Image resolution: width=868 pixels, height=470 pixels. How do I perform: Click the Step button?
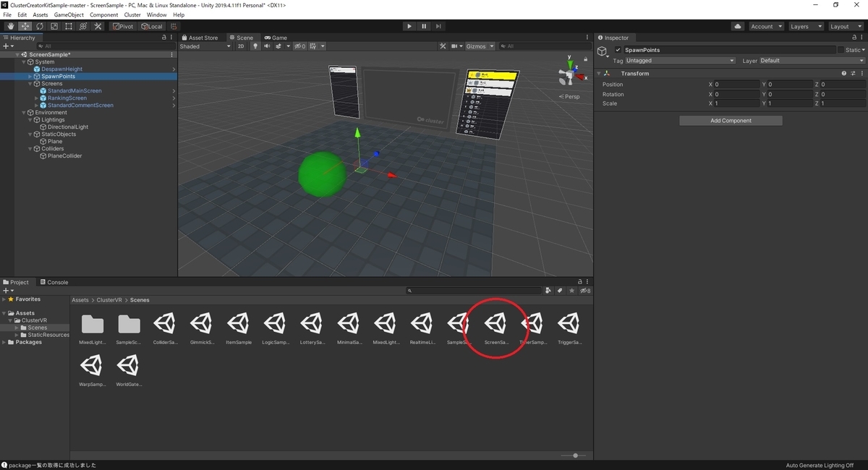[438, 26]
